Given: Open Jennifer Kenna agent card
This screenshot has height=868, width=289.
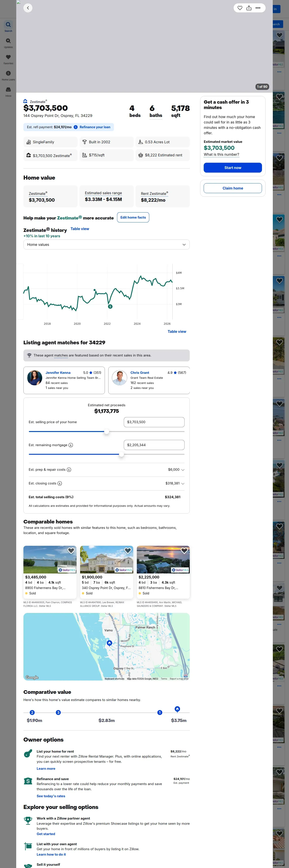Looking at the screenshot, I should coord(64,380).
